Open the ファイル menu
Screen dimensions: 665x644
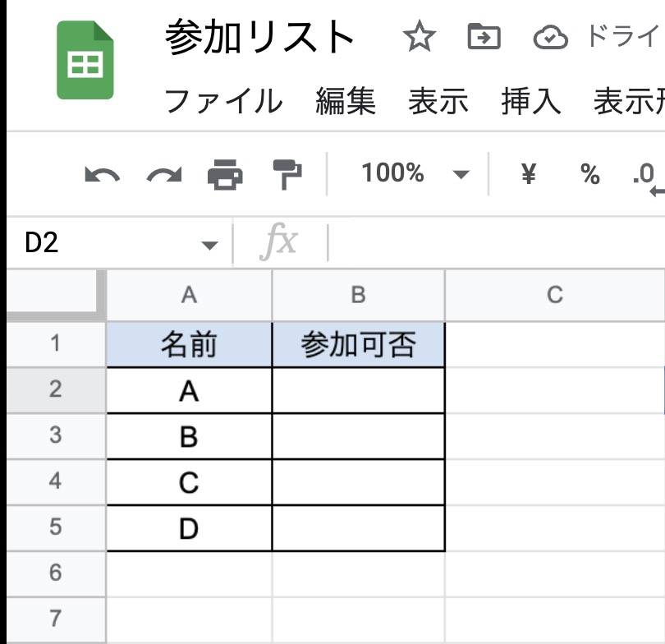(x=223, y=101)
